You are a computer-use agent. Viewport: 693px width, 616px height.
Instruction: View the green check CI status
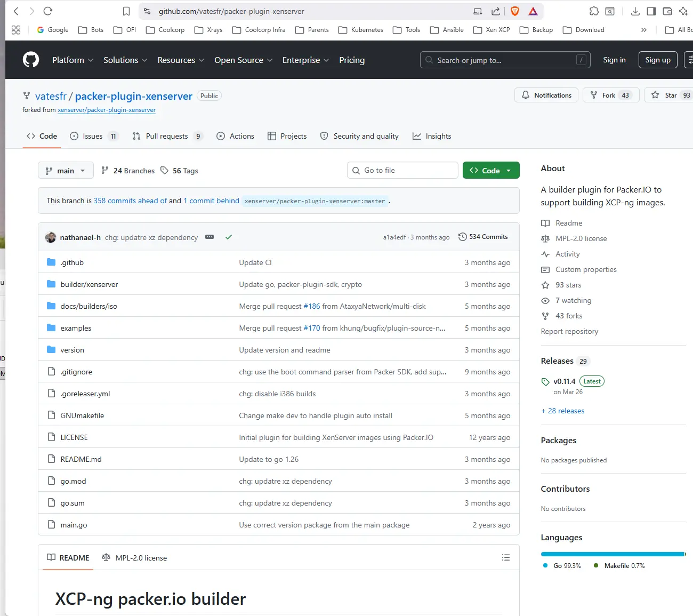point(229,237)
